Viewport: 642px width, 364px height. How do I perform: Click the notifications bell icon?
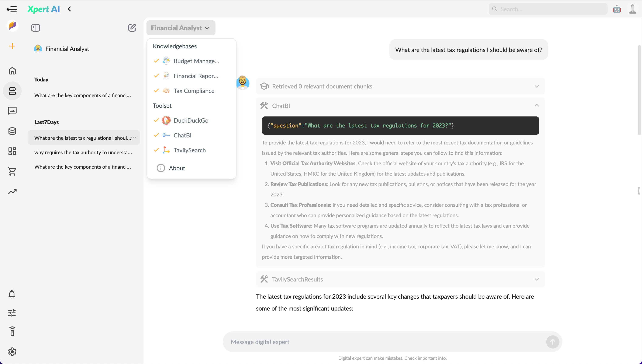(12, 294)
